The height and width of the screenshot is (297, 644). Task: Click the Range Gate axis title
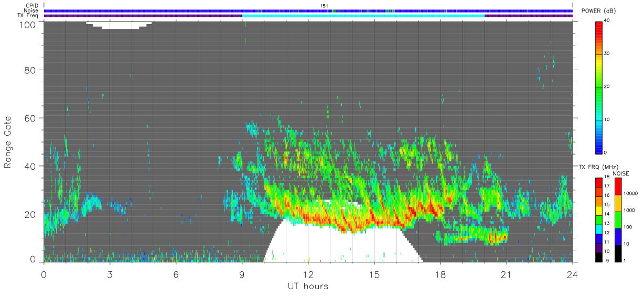8,141
